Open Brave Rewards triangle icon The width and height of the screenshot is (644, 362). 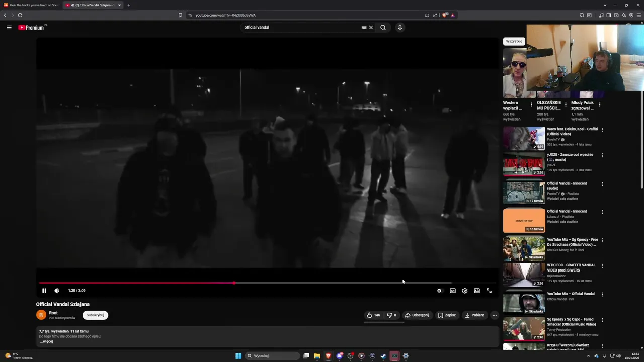453,15
